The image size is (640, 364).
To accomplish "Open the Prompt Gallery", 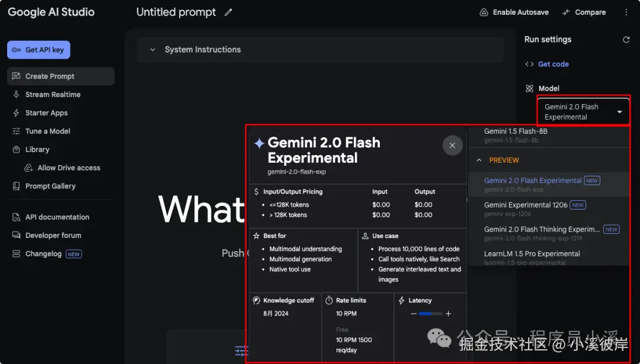I will tap(61, 186).
